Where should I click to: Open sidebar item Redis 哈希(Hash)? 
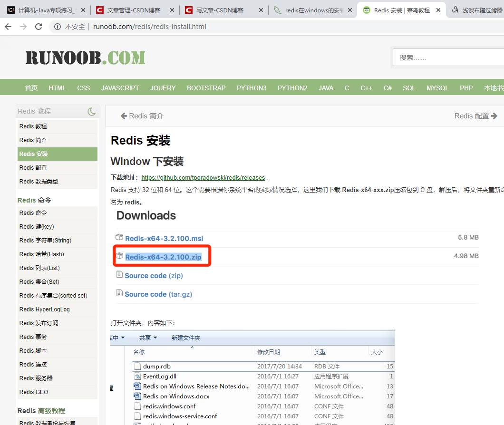click(x=58, y=254)
